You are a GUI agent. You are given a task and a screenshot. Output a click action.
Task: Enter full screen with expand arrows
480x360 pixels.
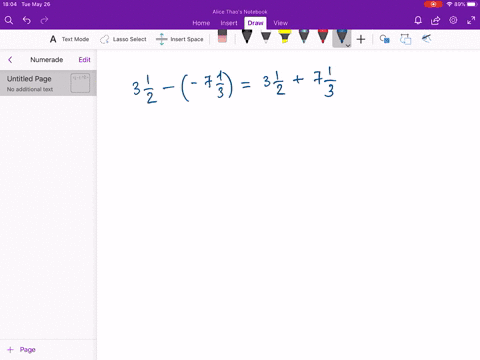click(x=471, y=20)
